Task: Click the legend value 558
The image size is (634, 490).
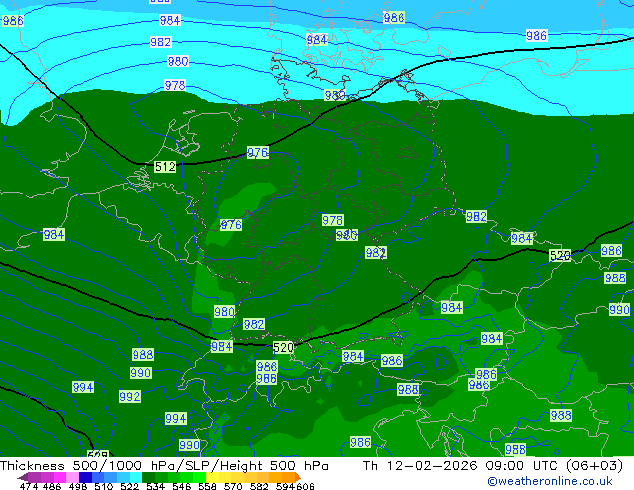Action: (x=207, y=486)
